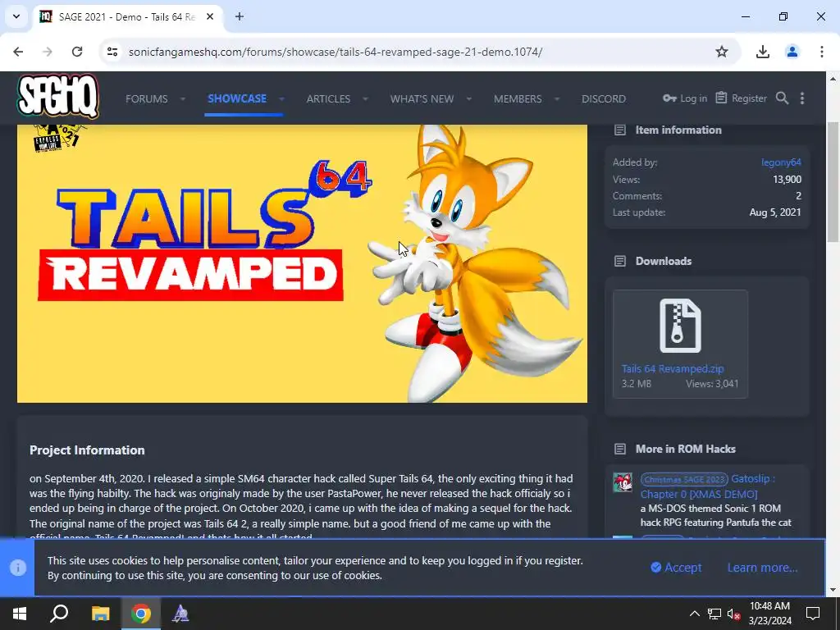
Task: Click the 'More in ROM Hacks' heading
Action: [685, 449]
